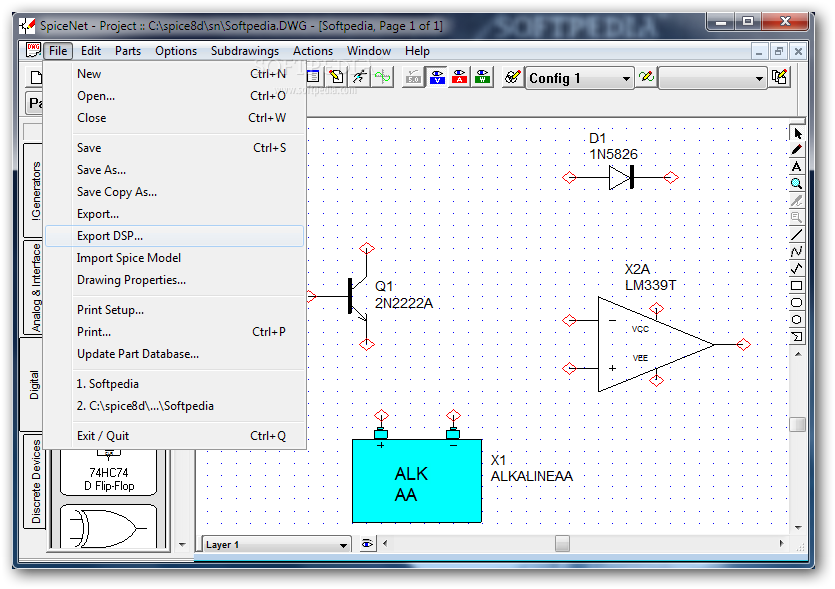Viewport: 835px width, 589px height.
Task: Click the horizontal scrollbar thumb
Action: (x=562, y=544)
